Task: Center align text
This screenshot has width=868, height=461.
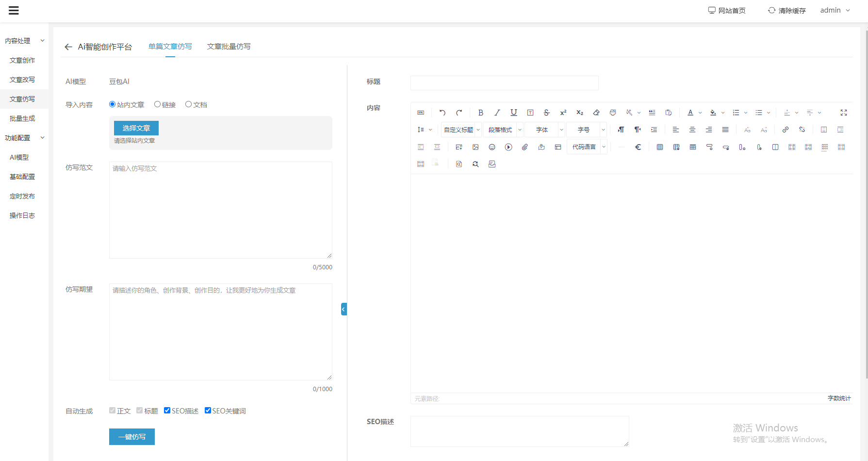Action: click(692, 130)
